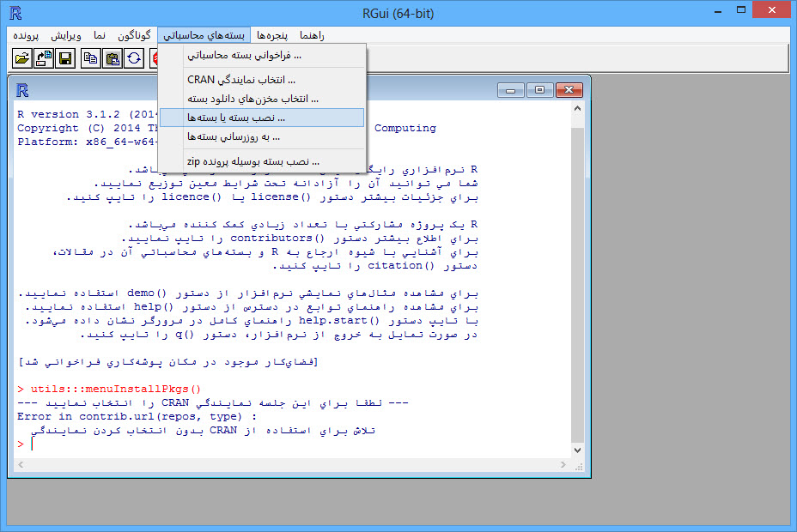Image resolution: width=797 pixels, height=532 pixels.
Task: Choose فراخواني بسته محاسباتي (Load package) entry
Action: [x=262, y=55]
